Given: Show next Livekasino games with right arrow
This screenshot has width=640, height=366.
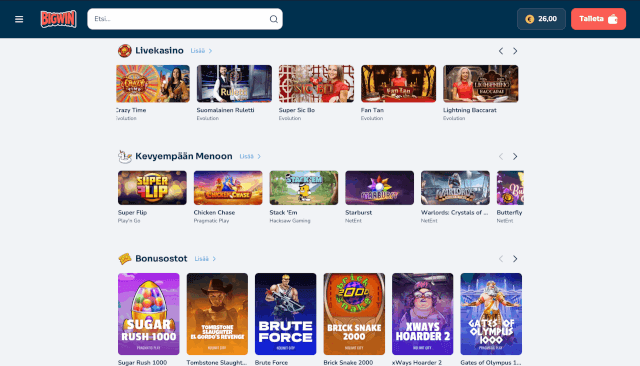Looking at the screenshot, I should (515, 51).
